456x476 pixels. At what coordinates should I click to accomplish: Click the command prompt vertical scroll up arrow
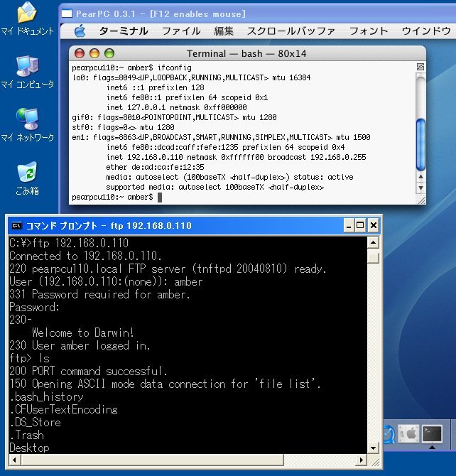(373, 242)
